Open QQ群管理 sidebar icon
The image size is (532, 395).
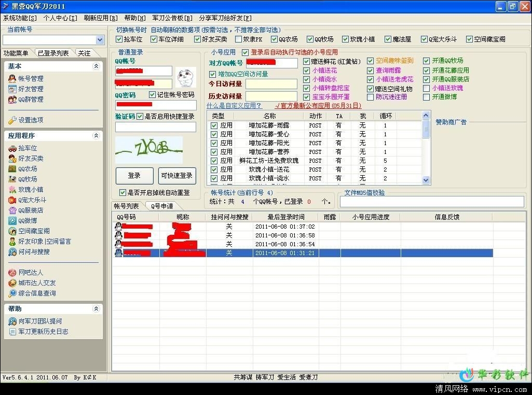point(12,100)
